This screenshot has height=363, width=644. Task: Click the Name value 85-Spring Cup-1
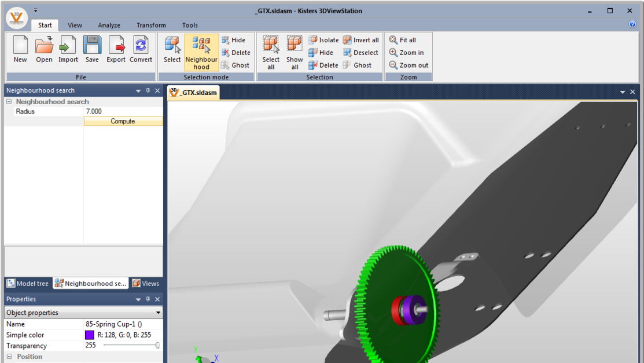click(114, 324)
